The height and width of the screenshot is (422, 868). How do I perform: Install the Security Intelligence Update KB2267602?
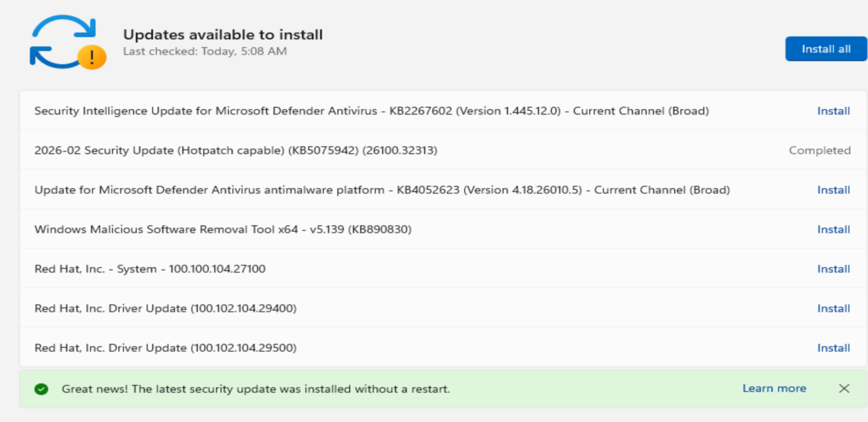click(x=833, y=111)
